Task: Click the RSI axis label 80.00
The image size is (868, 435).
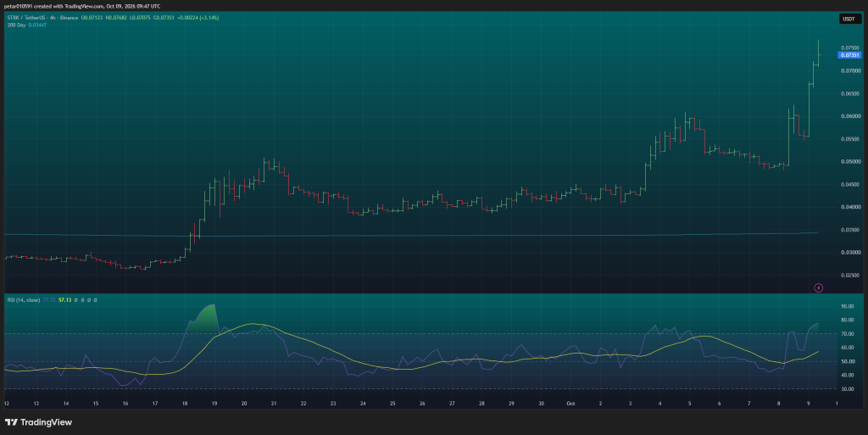Action: click(x=848, y=320)
